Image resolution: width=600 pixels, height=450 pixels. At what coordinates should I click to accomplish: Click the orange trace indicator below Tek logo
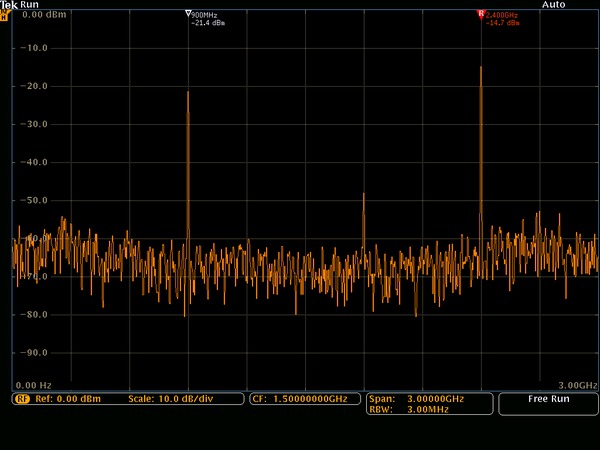click(5, 16)
